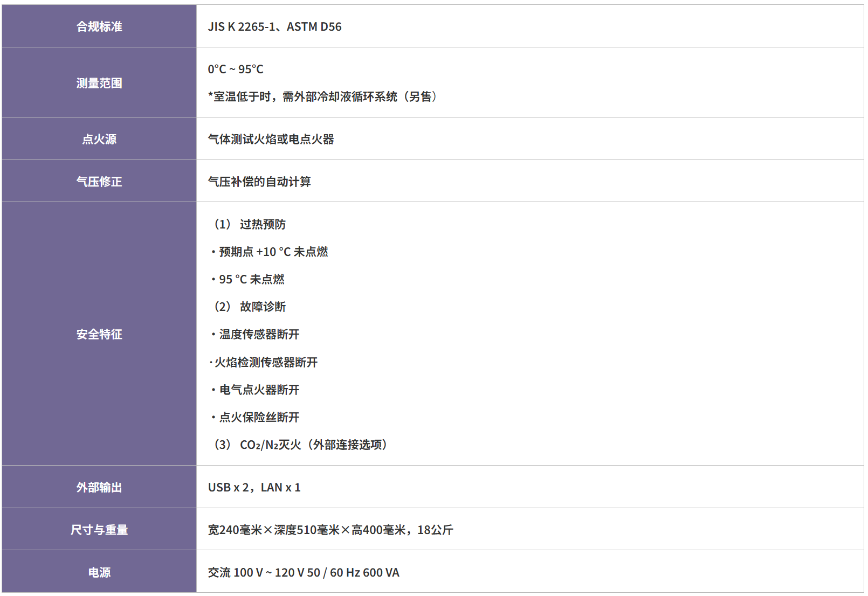Select the 95 °C 未点燃 bullet item

[249, 279]
